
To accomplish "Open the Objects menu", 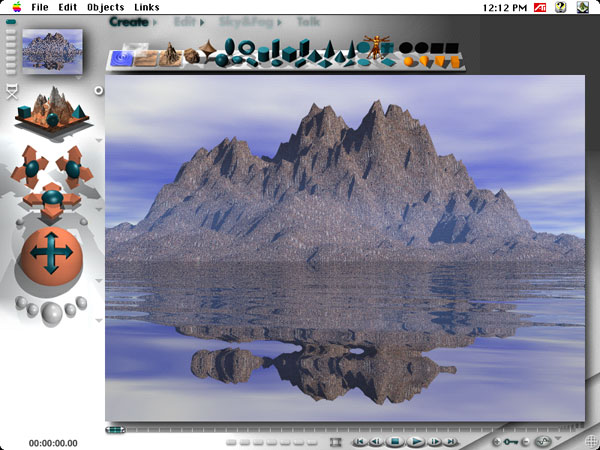I will click(x=106, y=7).
